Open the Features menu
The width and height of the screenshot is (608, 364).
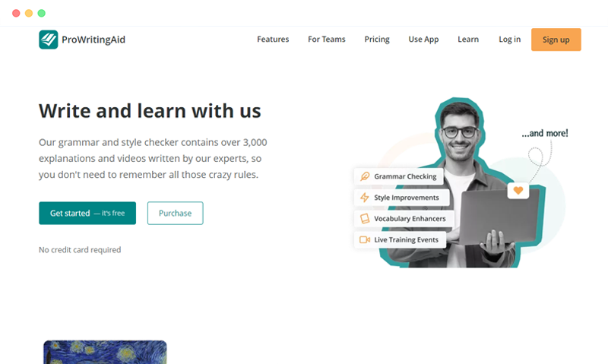273,40
